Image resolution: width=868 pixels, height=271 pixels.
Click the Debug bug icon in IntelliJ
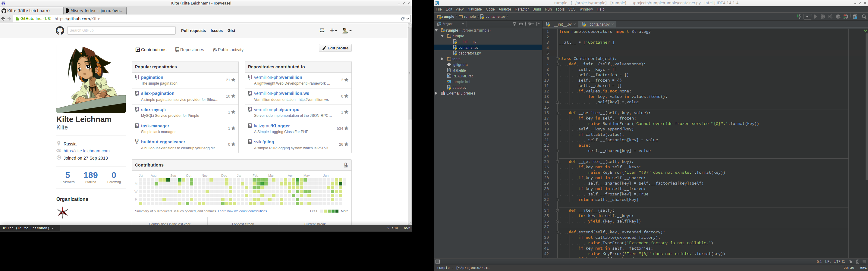[823, 17]
